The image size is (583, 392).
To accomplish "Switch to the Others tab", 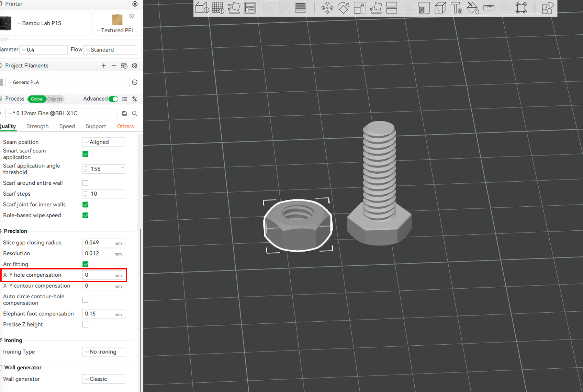I will click(x=125, y=126).
